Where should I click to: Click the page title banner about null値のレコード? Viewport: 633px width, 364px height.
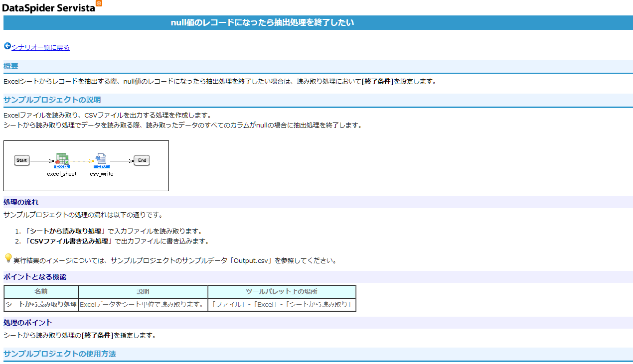(x=262, y=22)
